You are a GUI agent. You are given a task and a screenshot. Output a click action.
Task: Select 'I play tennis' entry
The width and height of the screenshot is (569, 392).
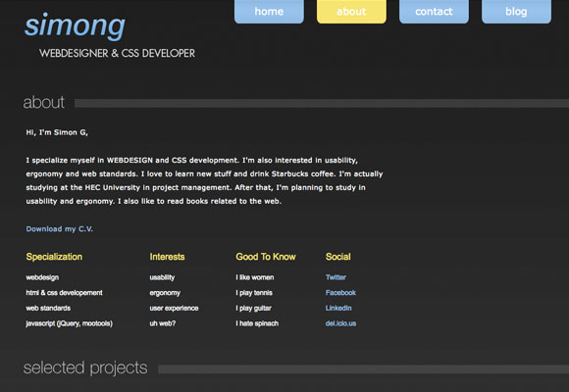tap(254, 293)
